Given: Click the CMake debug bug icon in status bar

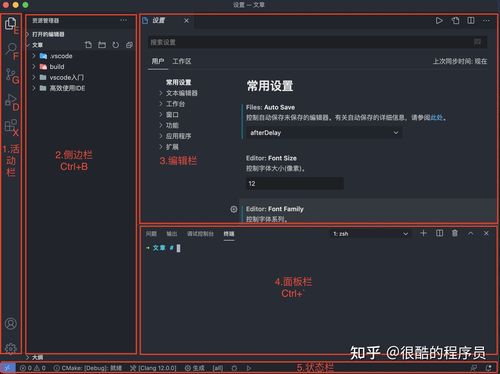Looking at the screenshot, I should point(234,368).
